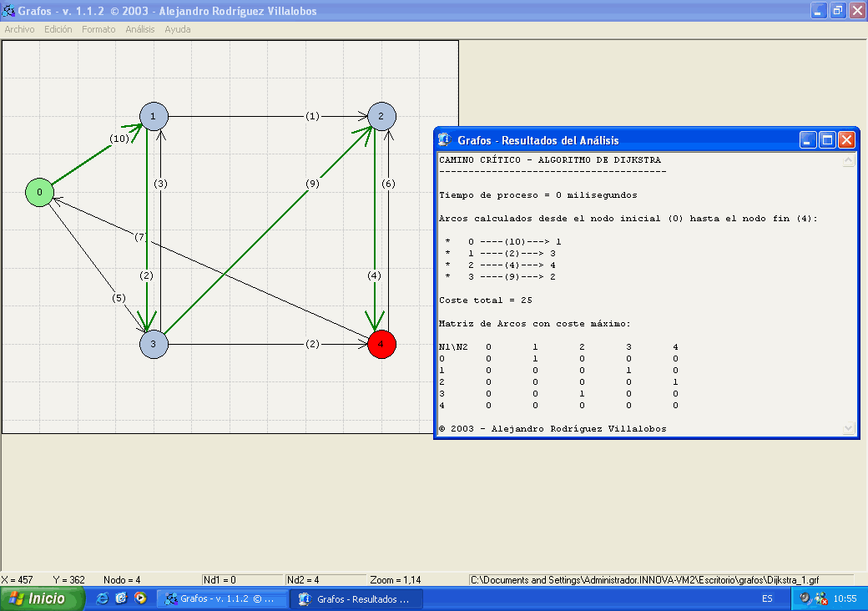
Task: Open the Archivo menu
Action: click(x=20, y=29)
